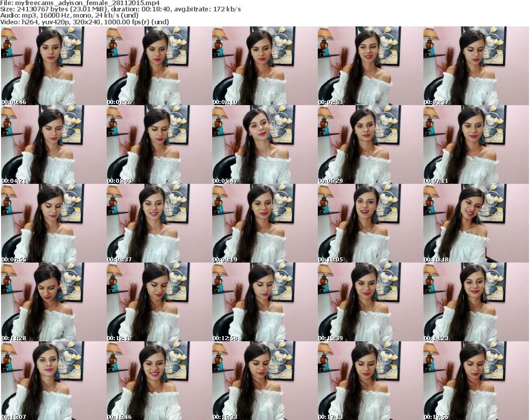Image resolution: width=530 pixels, height=420 pixels.
Task: Open the frame stamped 00:08:37
Action: pos(159,224)
